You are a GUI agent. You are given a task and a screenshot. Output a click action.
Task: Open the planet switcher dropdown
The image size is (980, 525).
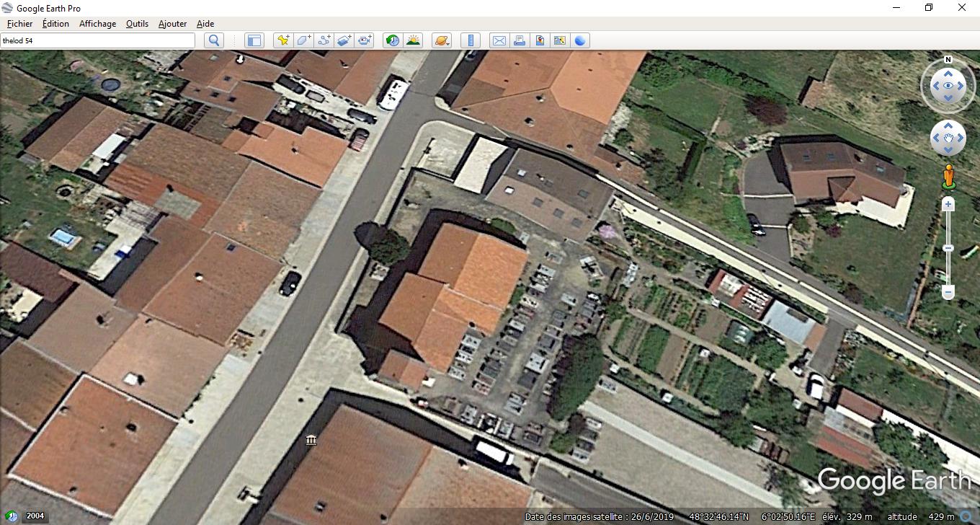(442, 40)
